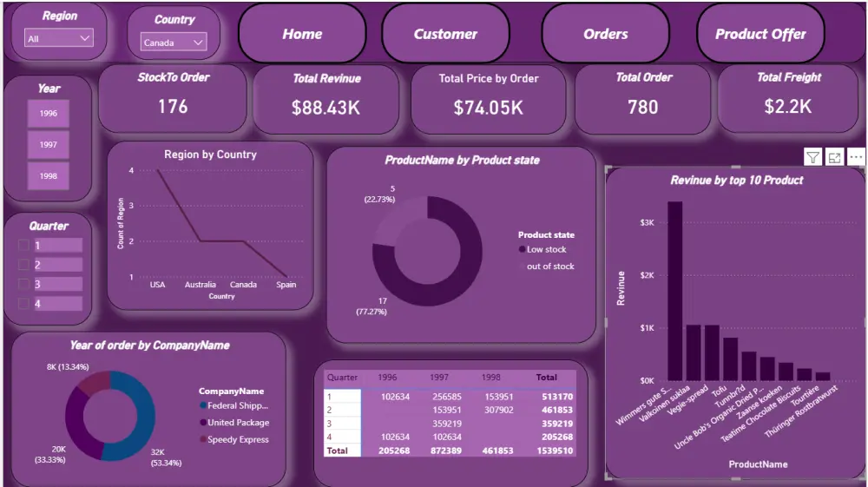
Task: Click the Total column header in table
Action: pyautogui.click(x=546, y=378)
